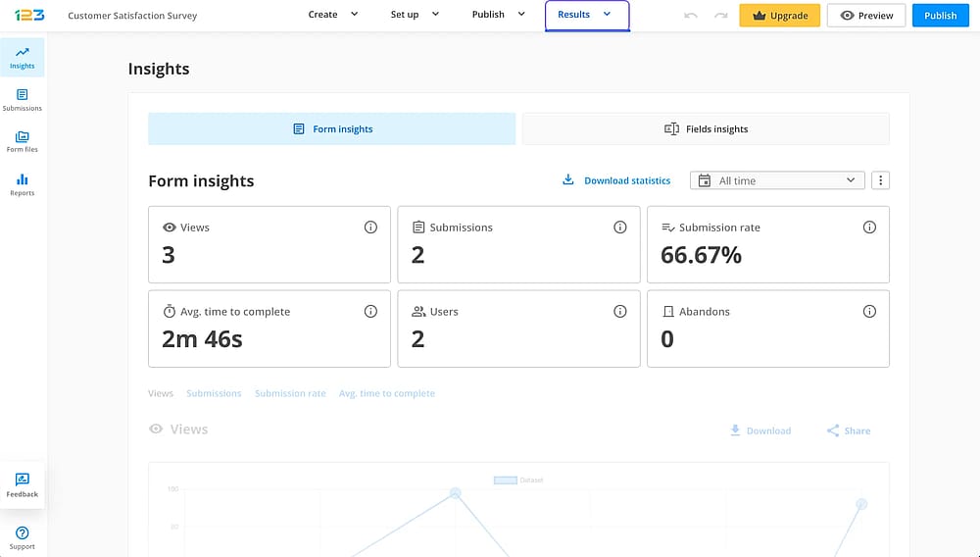This screenshot has width=980, height=557.
Task: Click the 2m 46s average time value
Action: (x=202, y=339)
